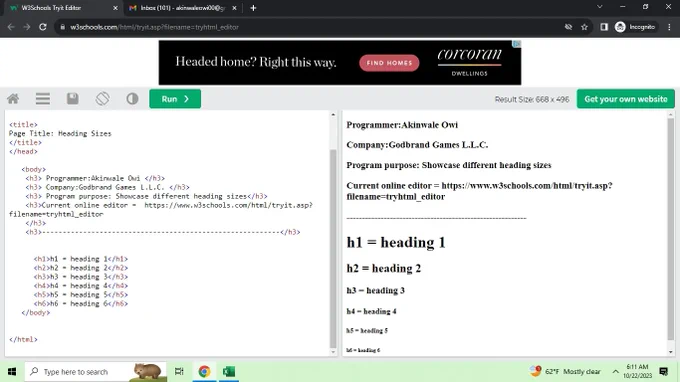The width and height of the screenshot is (680, 382).
Task: Click the 'Programmer:Akinwale Owi' code line
Action: pos(95,178)
